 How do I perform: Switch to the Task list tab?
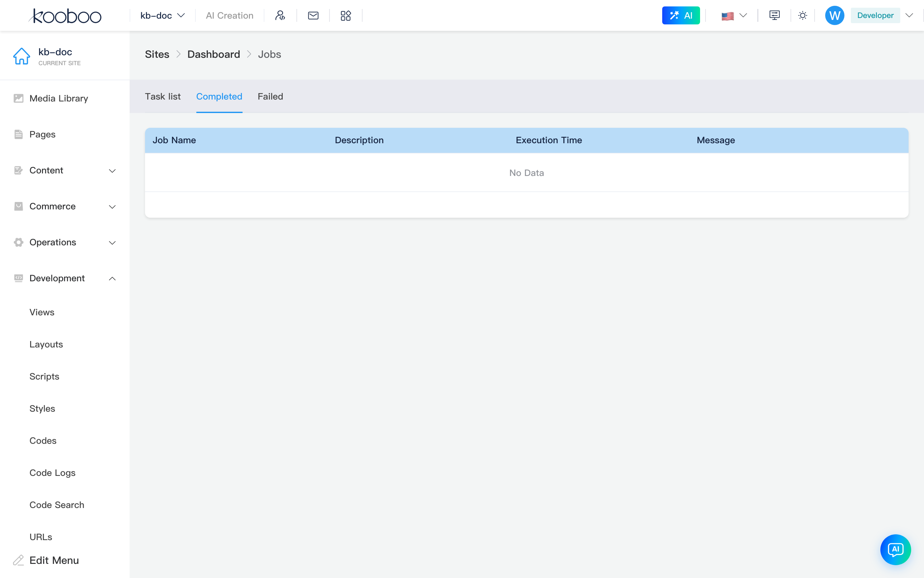coord(163,96)
